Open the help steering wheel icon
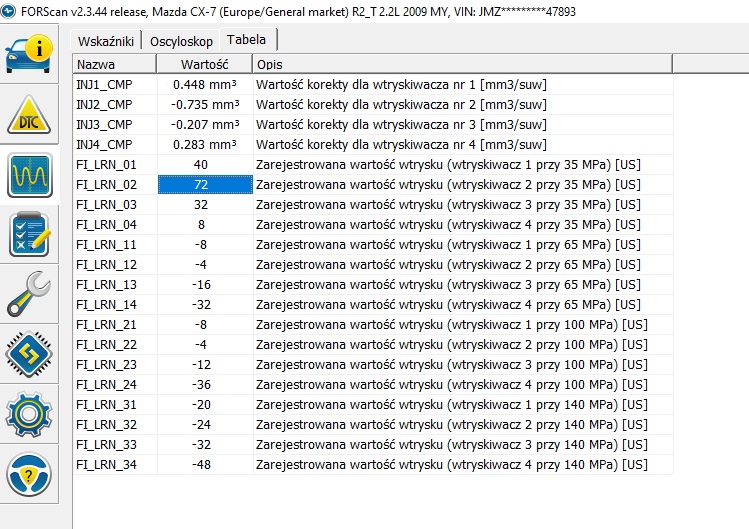 tap(31, 474)
